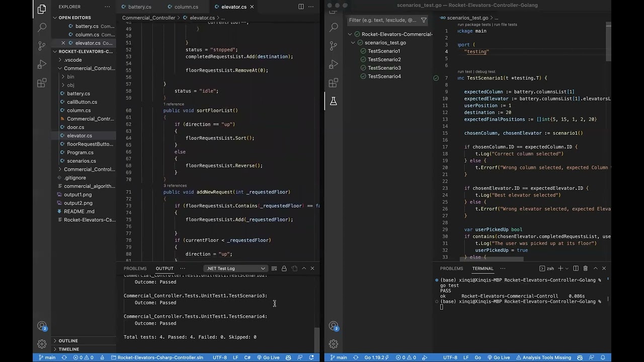Open Accounts menu in right window
Viewport: 644px width, 362px height.
[x=333, y=326]
